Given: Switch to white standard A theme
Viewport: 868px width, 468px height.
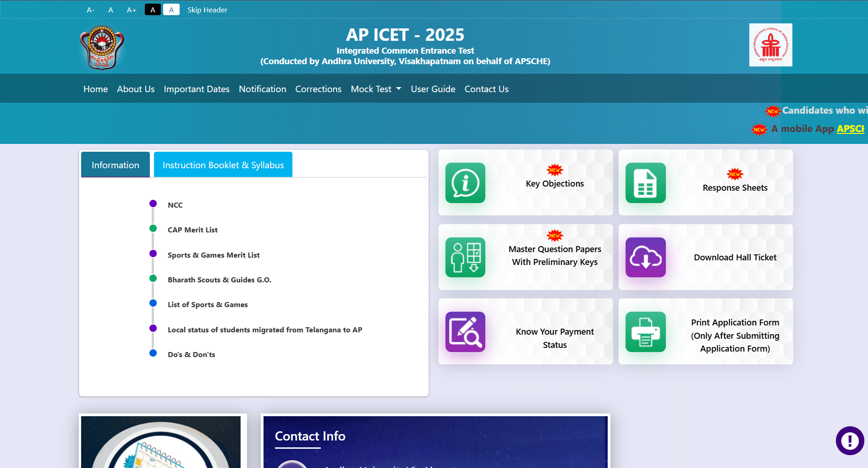Looking at the screenshot, I should coord(171,10).
